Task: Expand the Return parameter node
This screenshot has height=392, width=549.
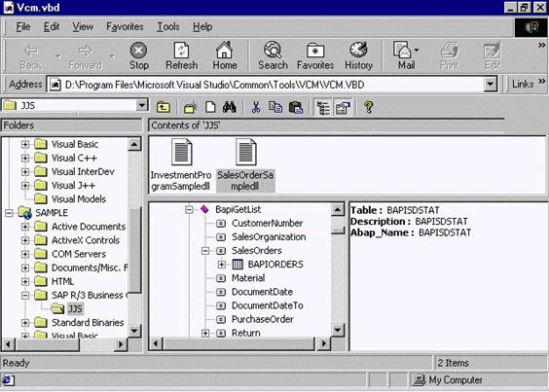Action: coord(205,333)
